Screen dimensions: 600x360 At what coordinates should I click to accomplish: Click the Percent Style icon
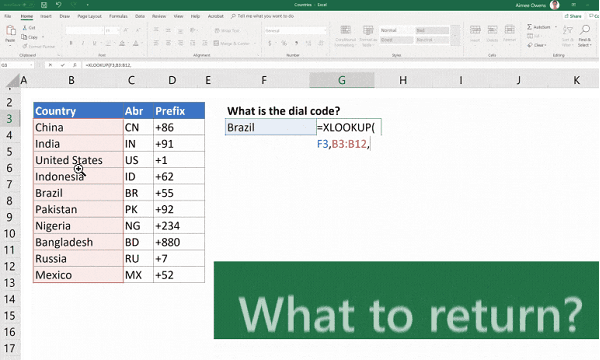284,43
